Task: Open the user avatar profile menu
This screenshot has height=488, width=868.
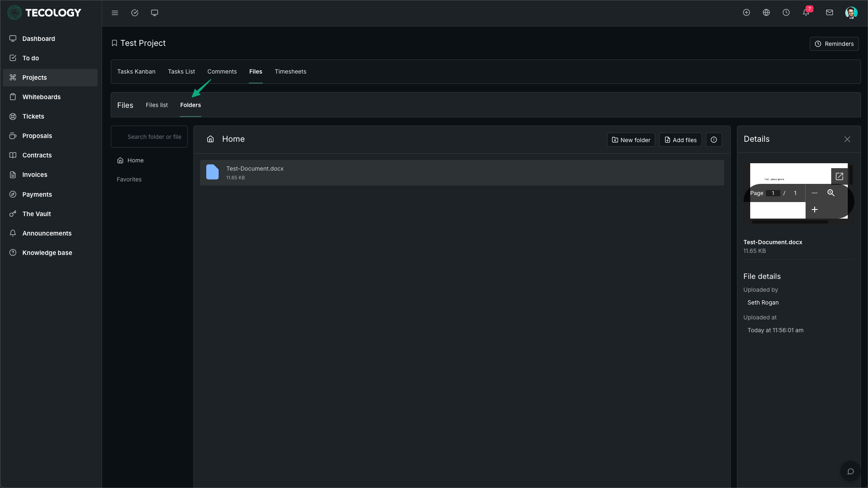Action: 851,13
